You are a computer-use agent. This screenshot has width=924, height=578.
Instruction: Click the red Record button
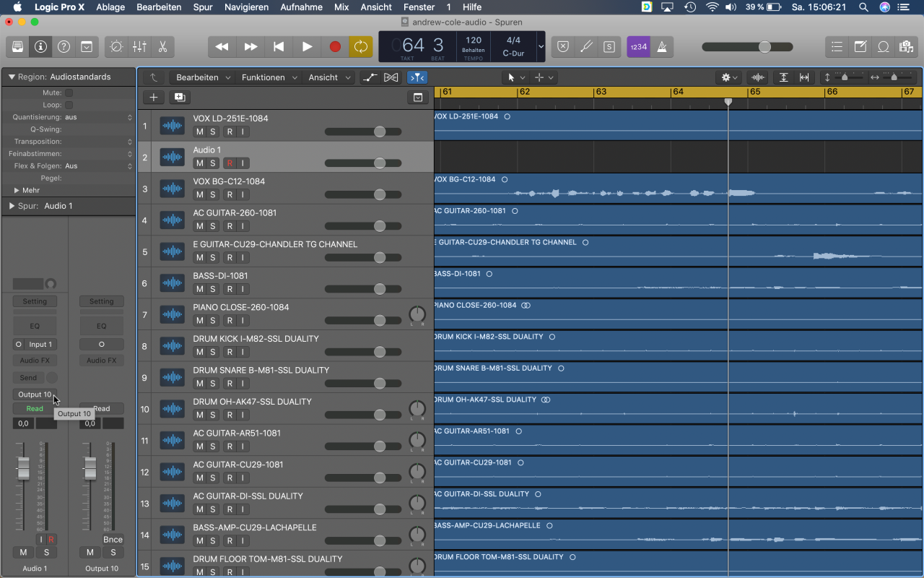335,46
